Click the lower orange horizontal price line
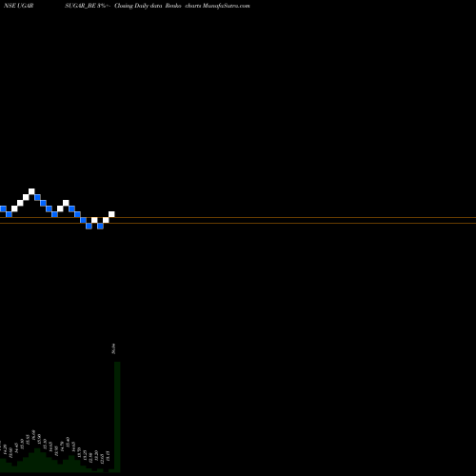Image resolution: width=476 pixels, height=476 pixels. [238, 224]
